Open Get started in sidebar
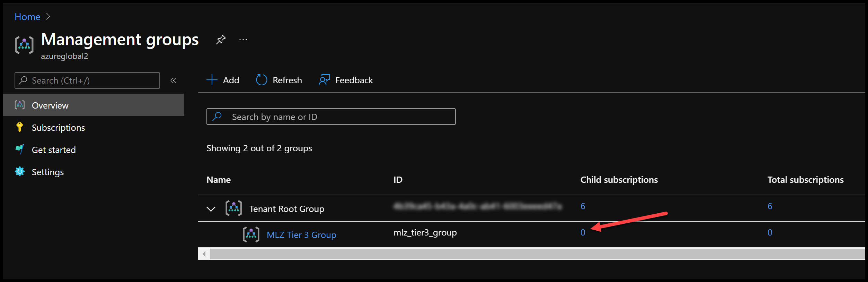Image resolution: width=868 pixels, height=282 pixels. pos(54,150)
